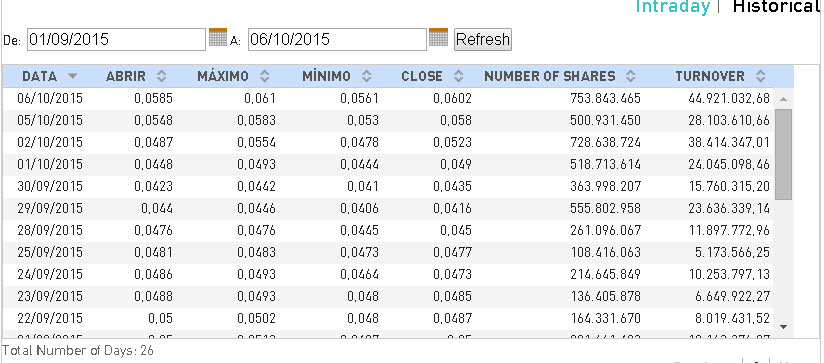Sort by the MÁXIMO column sort arrows
Viewport: 824px width, 363px height.
(x=265, y=76)
